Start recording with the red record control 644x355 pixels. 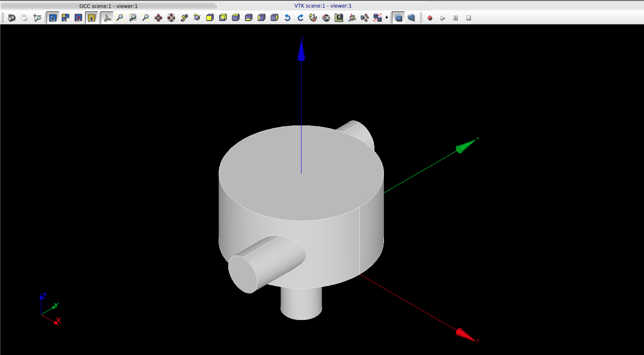(430, 18)
